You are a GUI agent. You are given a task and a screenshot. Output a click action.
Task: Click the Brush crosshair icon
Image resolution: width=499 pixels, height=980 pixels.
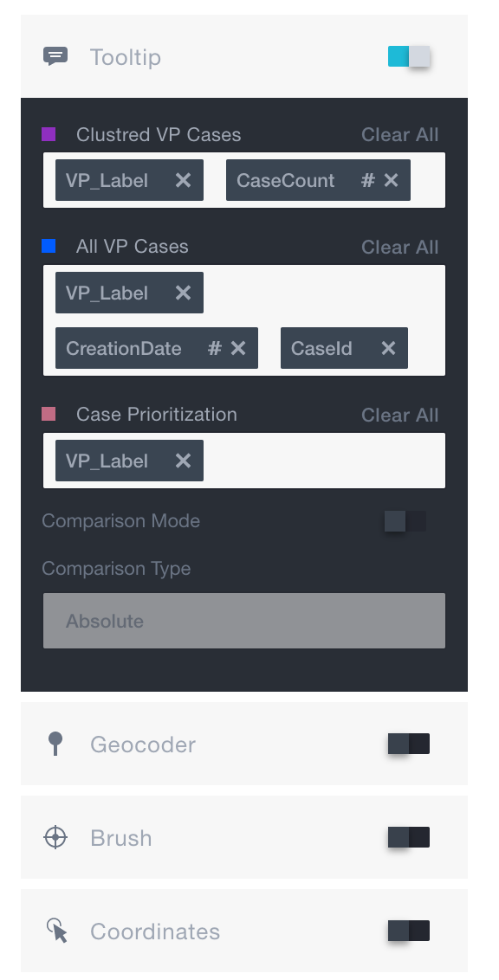click(55, 837)
